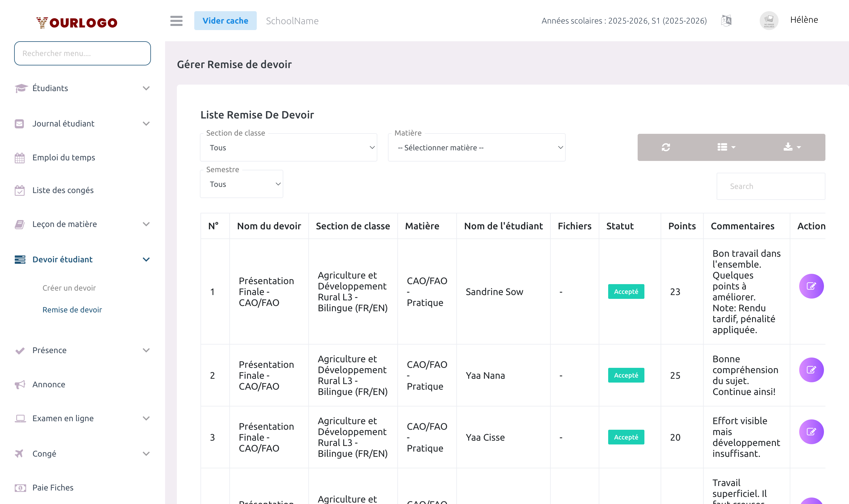Viewport: 849px width, 504px height.
Task: Expand the Étudiants sidebar menu
Action: pos(81,88)
